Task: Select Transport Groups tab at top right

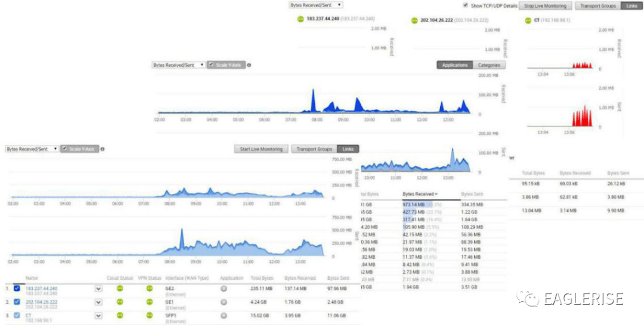Action: (598, 5)
